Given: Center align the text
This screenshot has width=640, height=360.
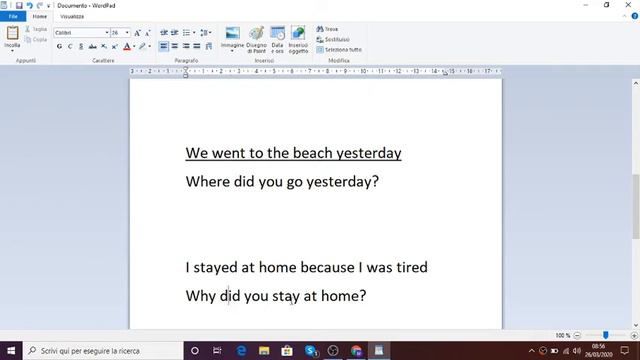Looking at the screenshot, I should point(175,46).
